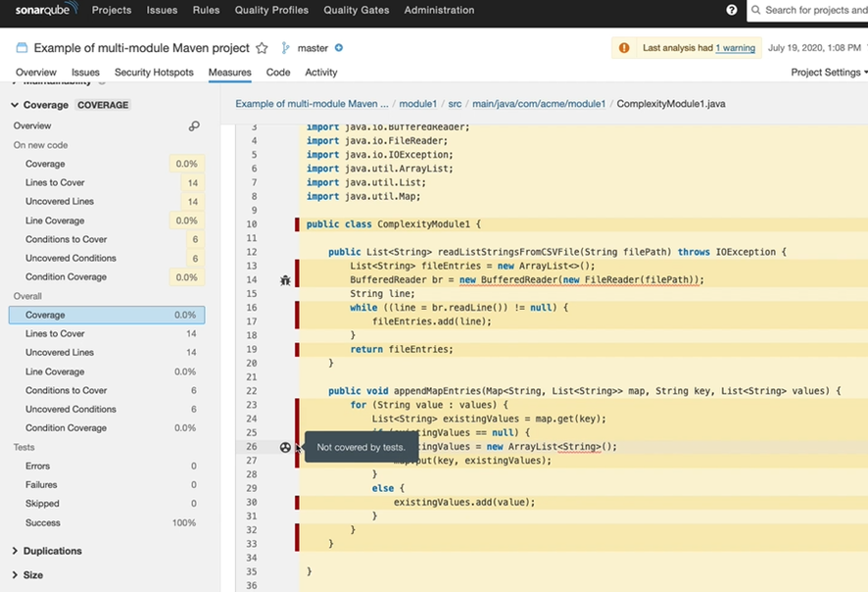Screen dimensions: 868x592
Task: Open Quality Gates in the top menu
Action: pos(356,10)
